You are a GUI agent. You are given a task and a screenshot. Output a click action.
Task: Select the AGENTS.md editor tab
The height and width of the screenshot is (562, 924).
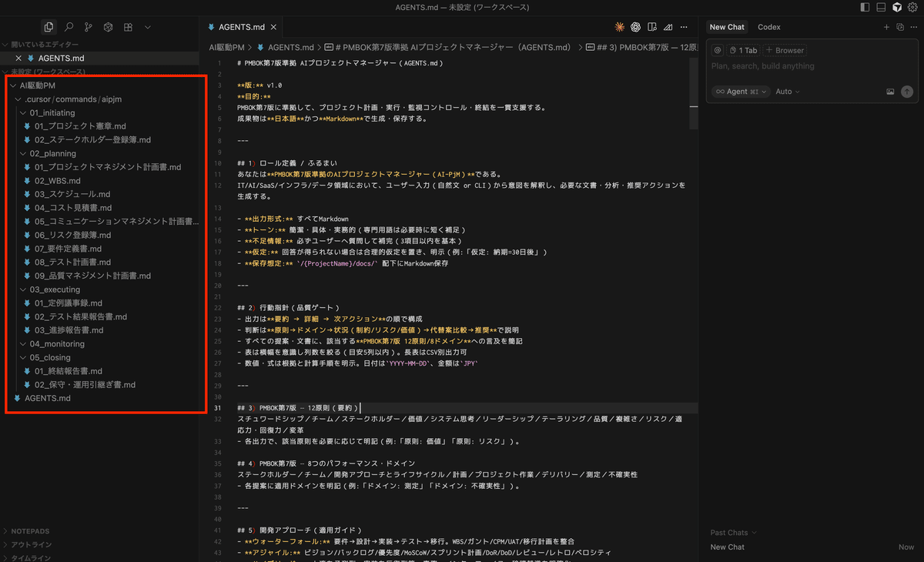(237, 27)
